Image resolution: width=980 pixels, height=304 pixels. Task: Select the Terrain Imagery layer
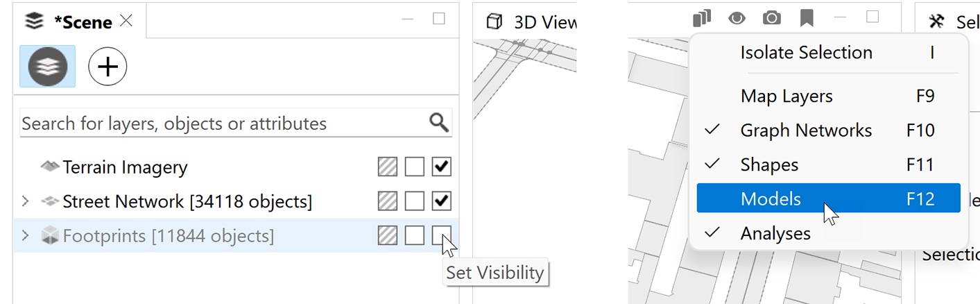point(125,167)
